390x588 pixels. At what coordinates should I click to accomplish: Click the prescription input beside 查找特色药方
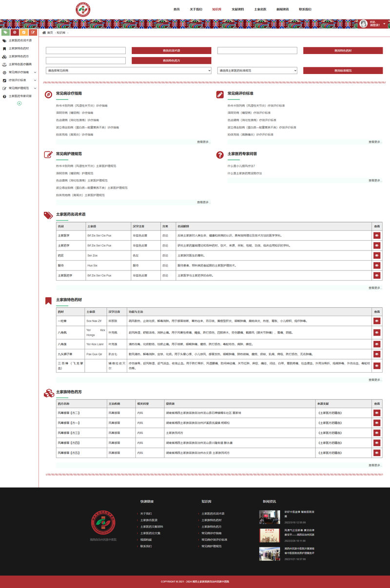(x=86, y=60)
